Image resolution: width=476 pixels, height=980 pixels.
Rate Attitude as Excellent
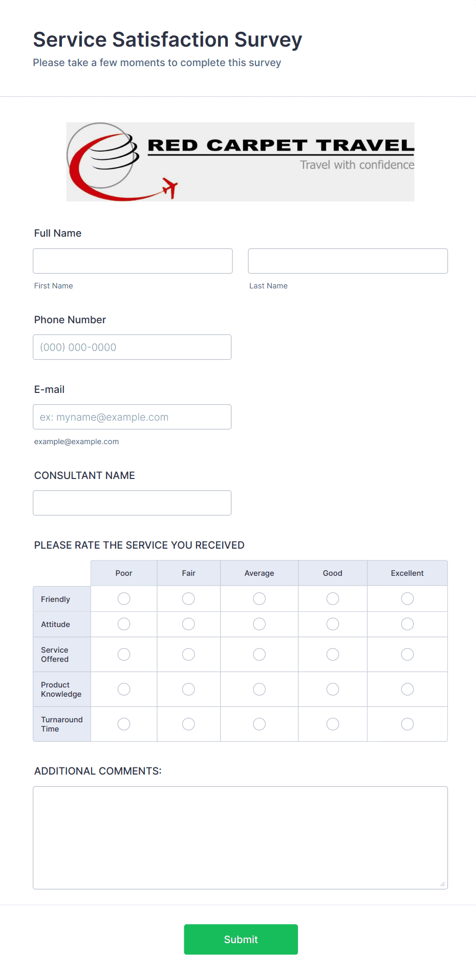click(407, 624)
